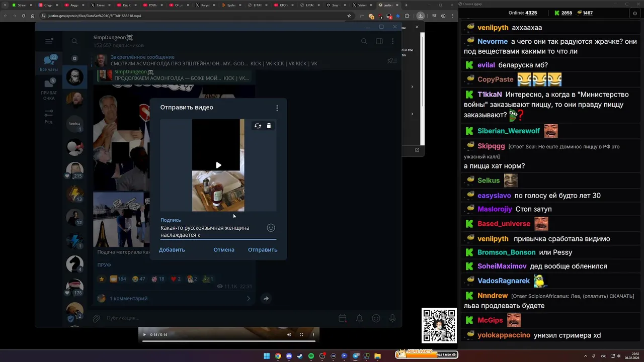Viewport: 644px width, 362px height.
Task: Open the chat settings icon at top right
Action: [635, 13]
